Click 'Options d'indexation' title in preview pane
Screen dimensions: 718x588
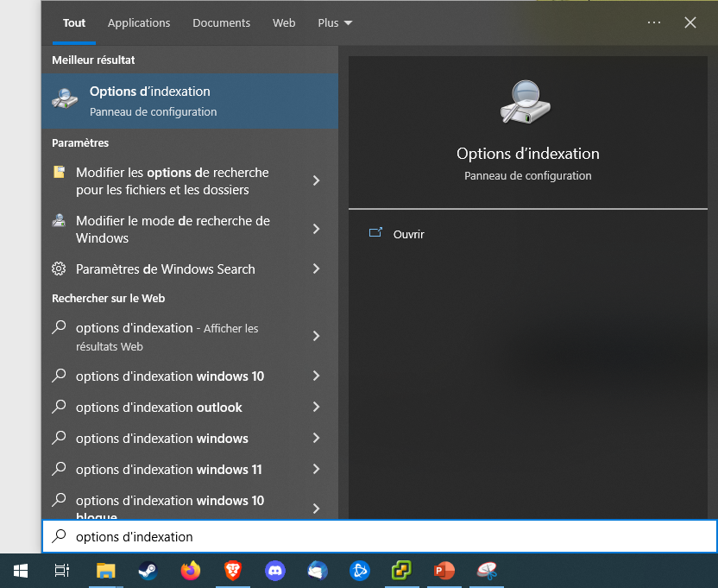click(527, 154)
